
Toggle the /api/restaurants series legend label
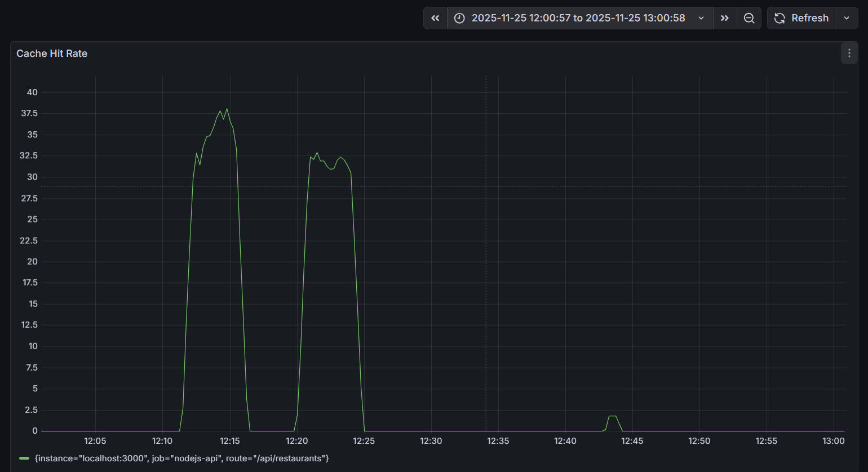coord(181,458)
